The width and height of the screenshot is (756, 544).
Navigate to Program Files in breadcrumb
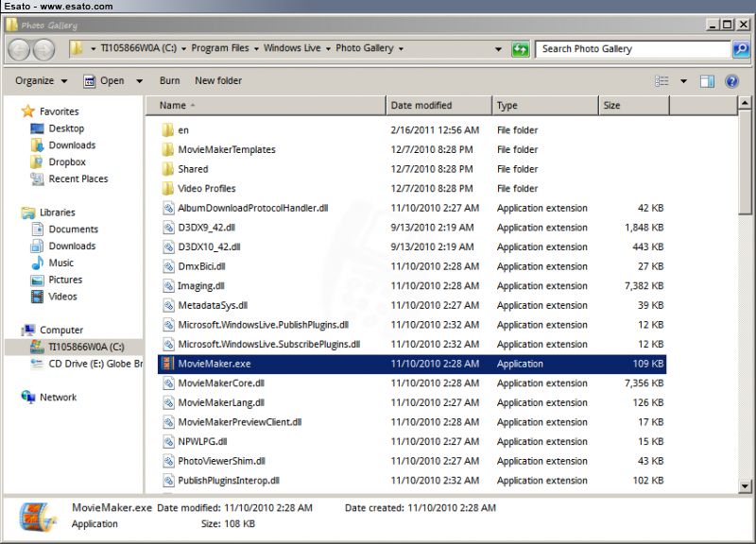(x=220, y=48)
